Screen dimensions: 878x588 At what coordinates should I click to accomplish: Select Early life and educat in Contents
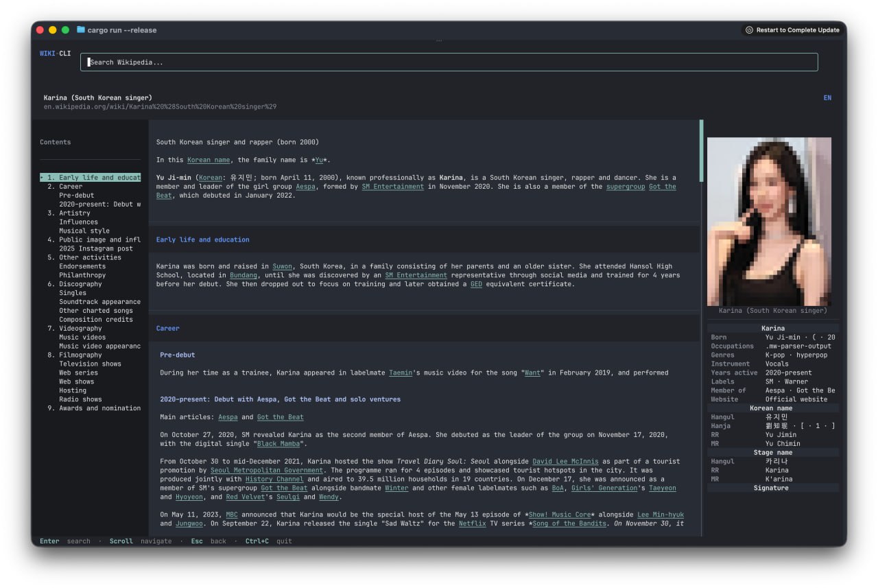pos(90,178)
